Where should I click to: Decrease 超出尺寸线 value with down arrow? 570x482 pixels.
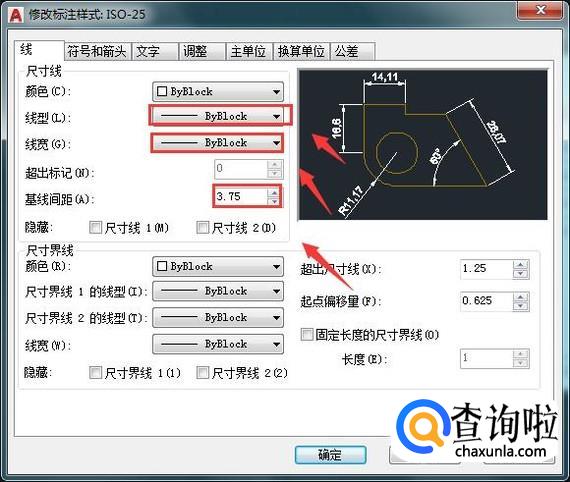tap(521, 274)
